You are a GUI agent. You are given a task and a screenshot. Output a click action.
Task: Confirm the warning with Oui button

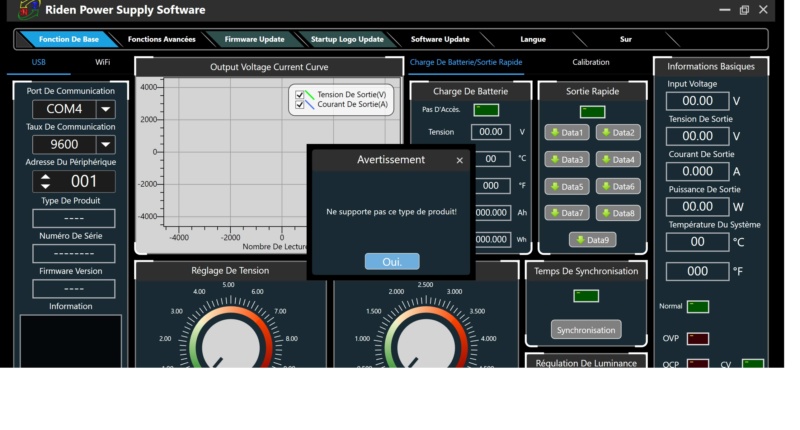coord(392,262)
